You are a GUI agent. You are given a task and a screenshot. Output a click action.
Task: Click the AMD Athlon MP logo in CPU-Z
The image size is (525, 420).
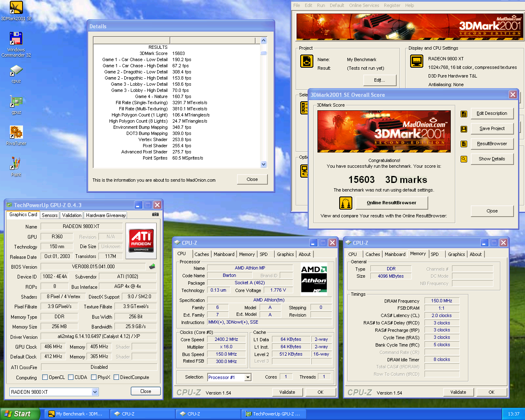click(x=314, y=280)
